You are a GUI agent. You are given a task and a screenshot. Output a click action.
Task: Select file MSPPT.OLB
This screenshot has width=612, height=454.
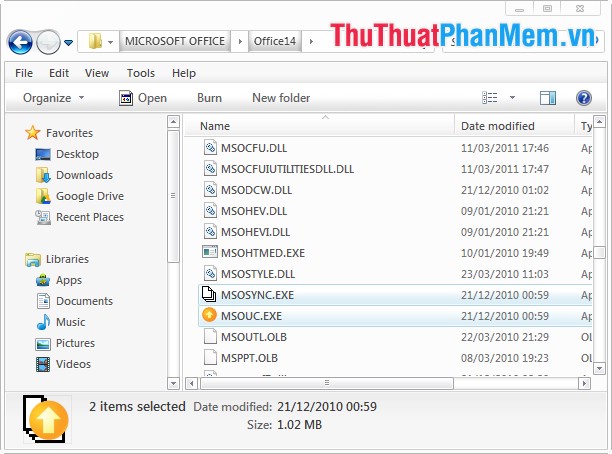point(249,358)
